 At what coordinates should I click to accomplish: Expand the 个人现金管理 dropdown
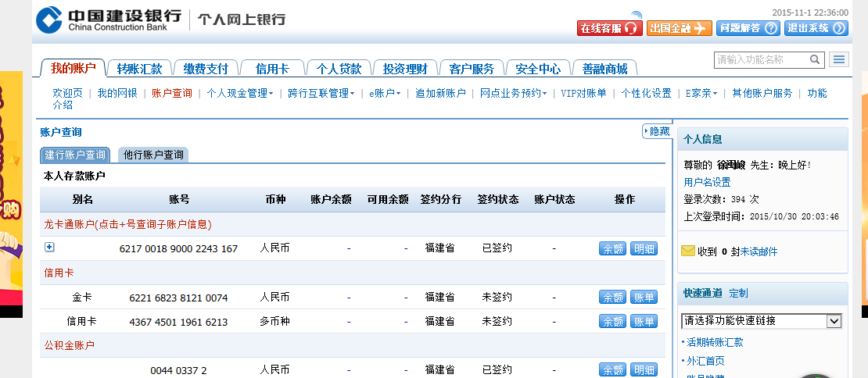[240, 94]
